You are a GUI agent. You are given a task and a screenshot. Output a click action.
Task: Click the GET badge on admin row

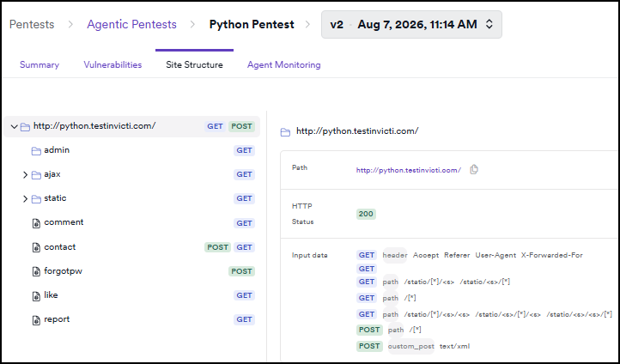245,150
